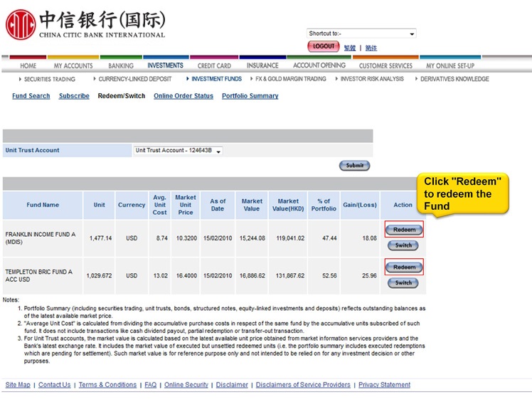This screenshot has width=532, height=399.
Task: Click gain value 25.96
Action: click(x=369, y=276)
